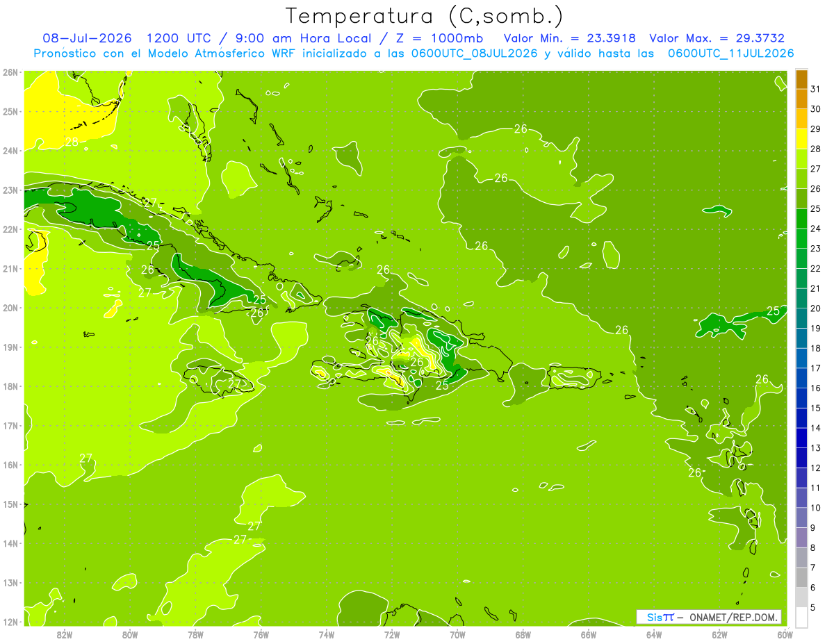
Task: Click the "17N" latitude axis label
Action: 10,425
